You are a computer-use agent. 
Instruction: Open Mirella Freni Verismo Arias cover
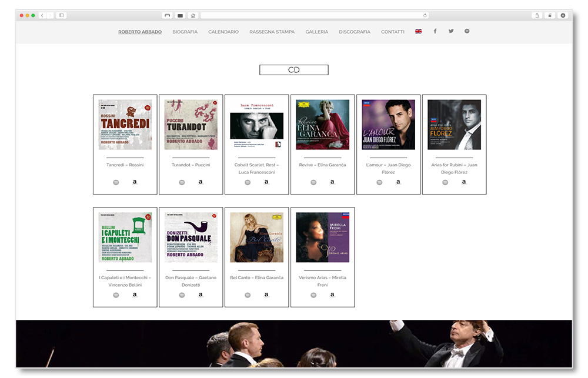pos(322,237)
